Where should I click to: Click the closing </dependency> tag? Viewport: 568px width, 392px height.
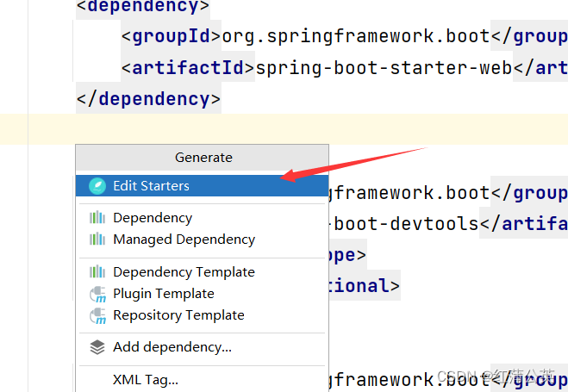(148, 99)
